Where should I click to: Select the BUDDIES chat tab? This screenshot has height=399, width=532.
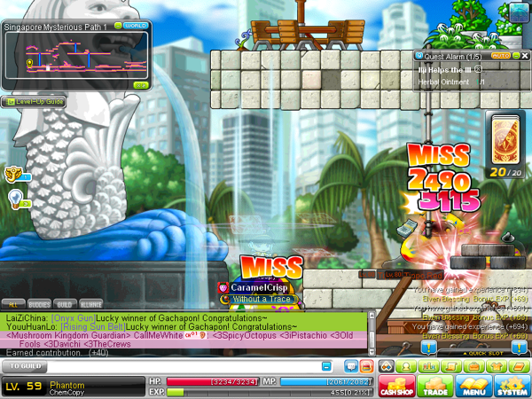point(39,304)
